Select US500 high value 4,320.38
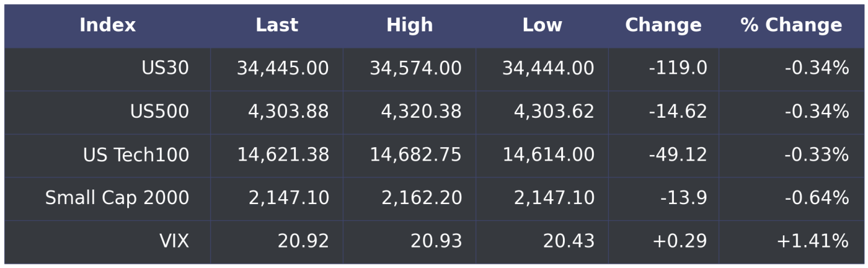Viewport: 868px width, 268px height. coord(421,112)
